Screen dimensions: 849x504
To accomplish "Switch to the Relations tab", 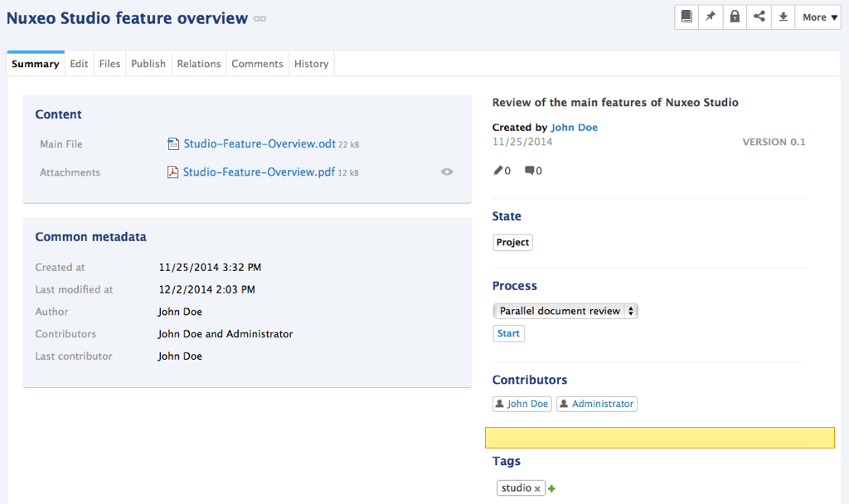I will (199, 64).
